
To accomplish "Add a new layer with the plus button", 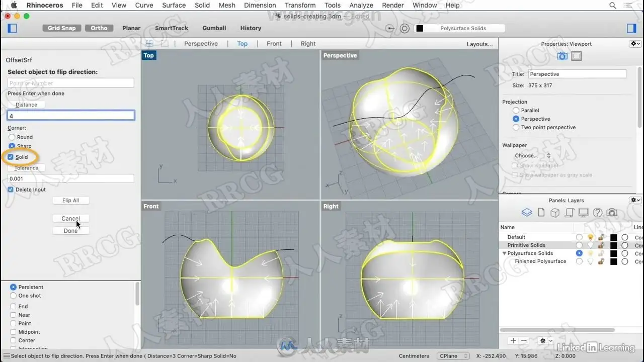I will [x=513, y=340].
